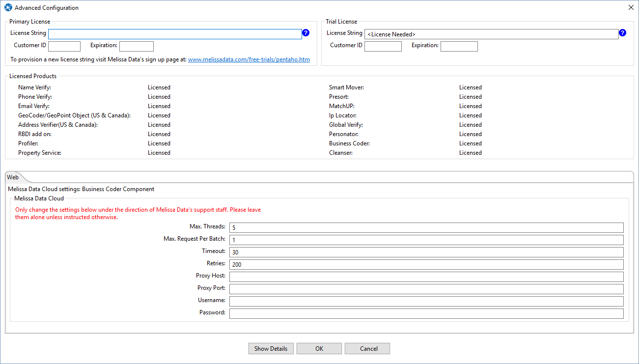Cancel the configuration dialog
Screen dimensions: 639x364
click(x=368, y=349)
